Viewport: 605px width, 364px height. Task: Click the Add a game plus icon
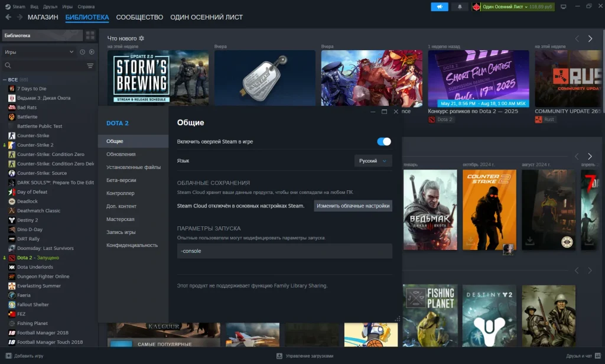pos(8,356)
